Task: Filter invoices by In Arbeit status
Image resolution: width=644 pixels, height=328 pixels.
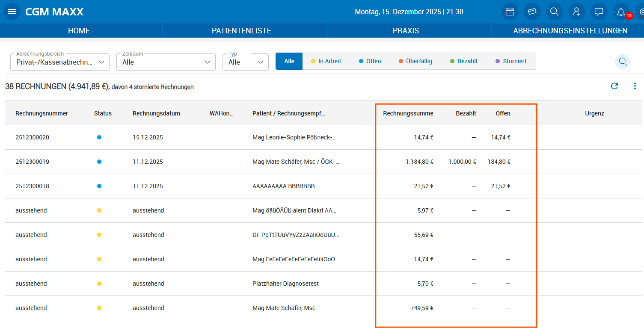Action: tap(326, 61)
